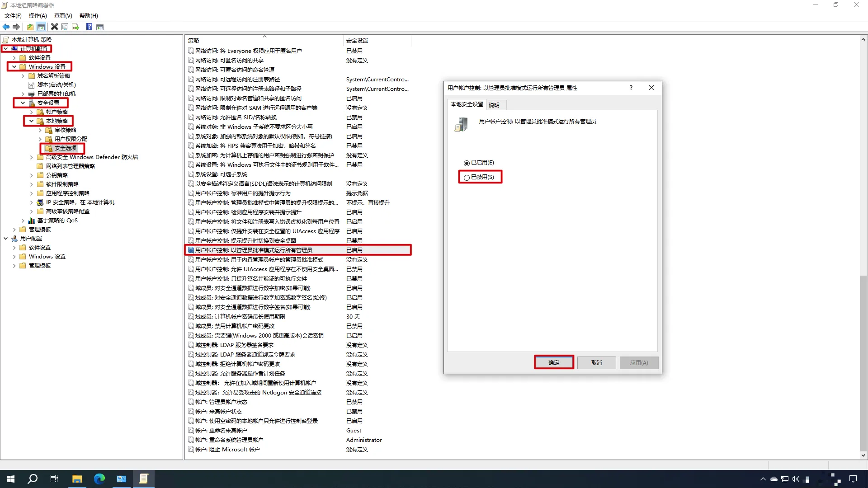The image size is (868, 488).
Task: Select the 已启用(E) radio button
Action: coord(467,163)
